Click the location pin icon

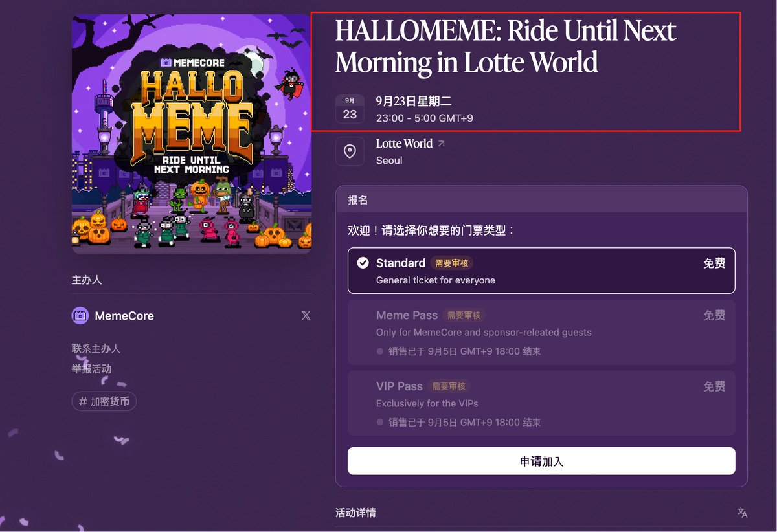click(350, 151)
